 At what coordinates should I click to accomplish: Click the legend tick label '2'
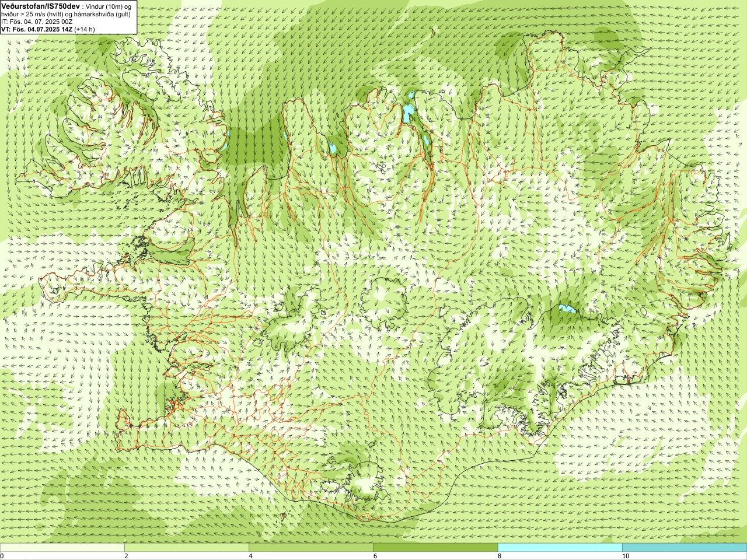pos(126,556)
